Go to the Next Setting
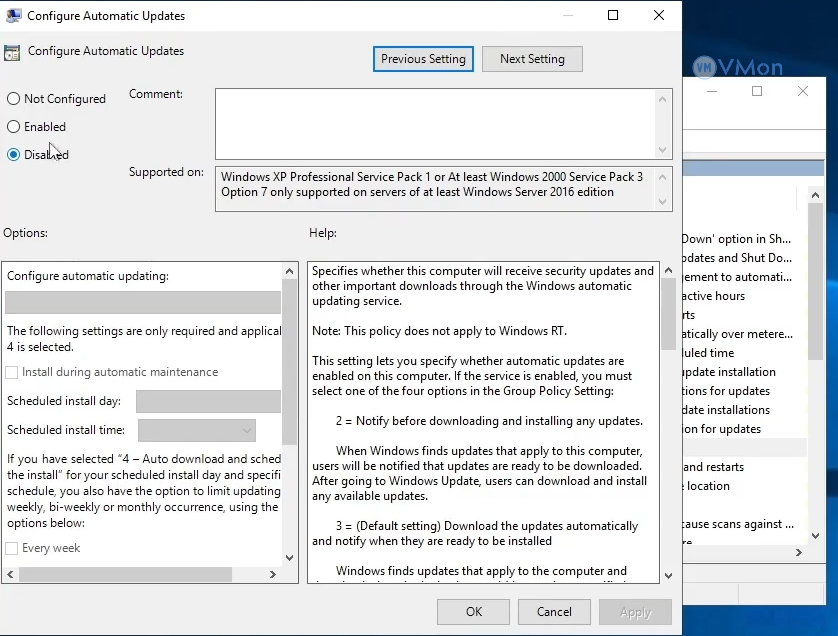 pyautogui.click(x=532, y=59)
